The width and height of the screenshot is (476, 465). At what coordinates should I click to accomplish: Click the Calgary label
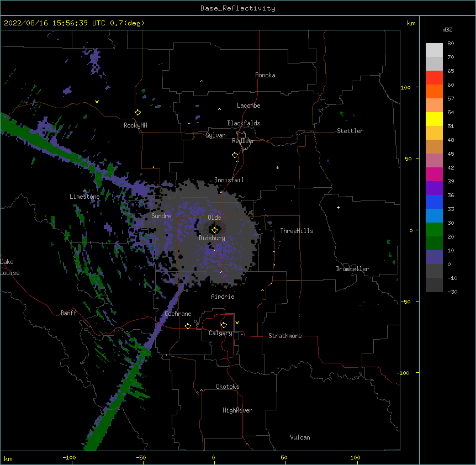(220, 333)
